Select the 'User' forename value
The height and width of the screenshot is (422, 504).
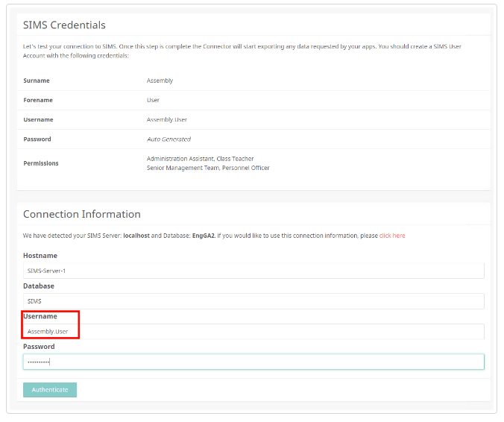[x=153, y=100]
